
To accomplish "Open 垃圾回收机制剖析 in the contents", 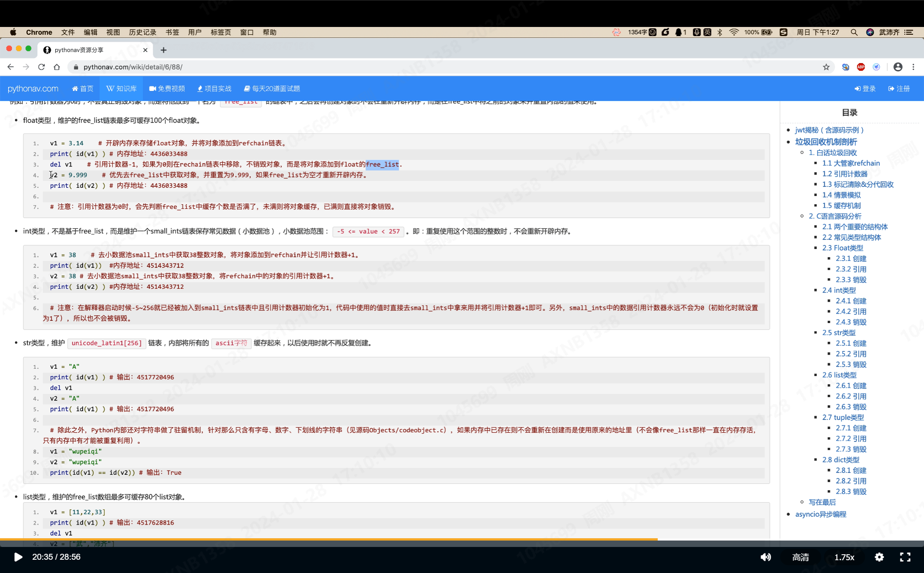I will coord(826,142).
